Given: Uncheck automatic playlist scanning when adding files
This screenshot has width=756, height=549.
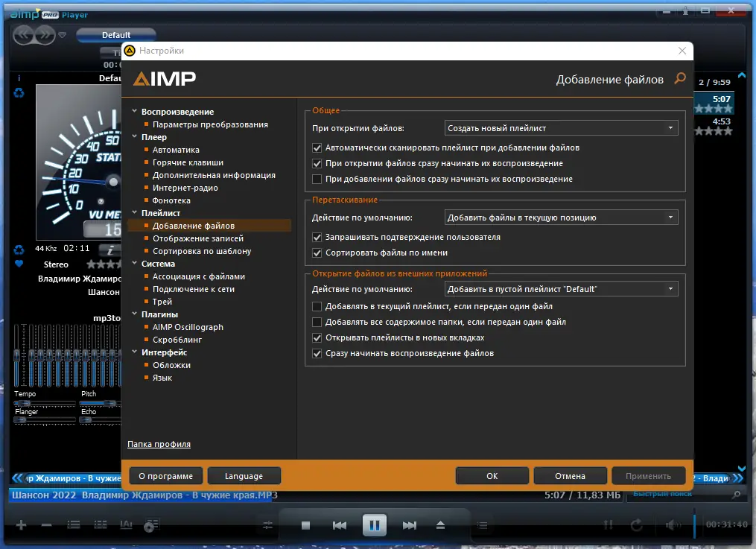Looking at the screenshot, I should click(317, 148).
